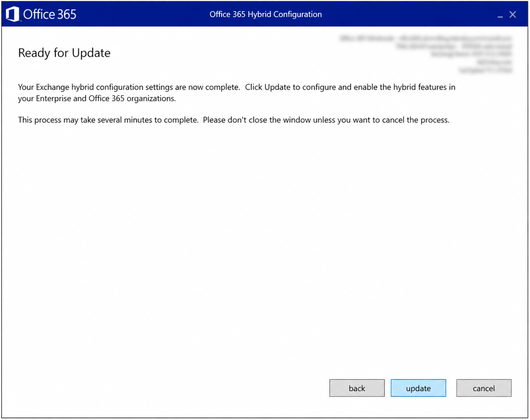Click the update button
This screenshot has width=530, height=420.
(x=418, y=388)
